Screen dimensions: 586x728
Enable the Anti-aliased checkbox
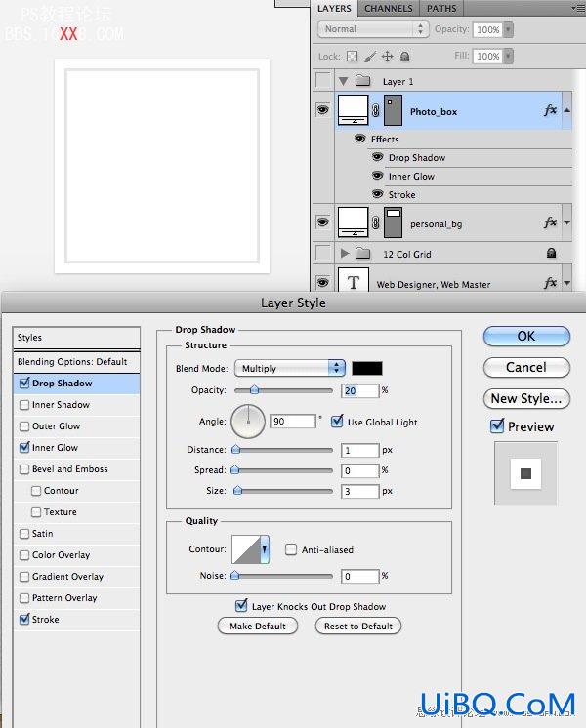[291, 549]
